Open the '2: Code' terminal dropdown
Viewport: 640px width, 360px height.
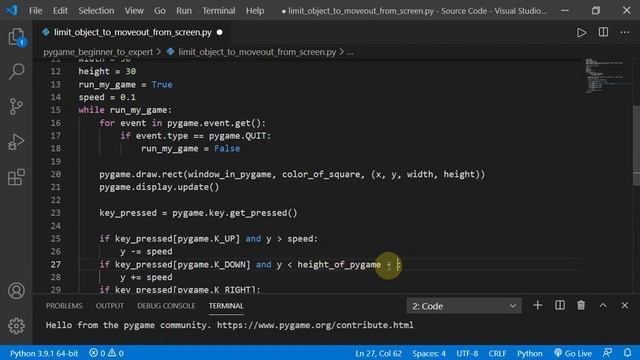click(x=464, y=306)
